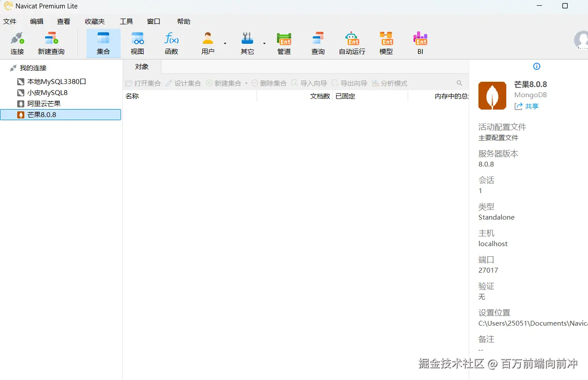588x380 pixels.
Task: Click the info circle icon above 芒果8.0.8
Action: point(536,66)
